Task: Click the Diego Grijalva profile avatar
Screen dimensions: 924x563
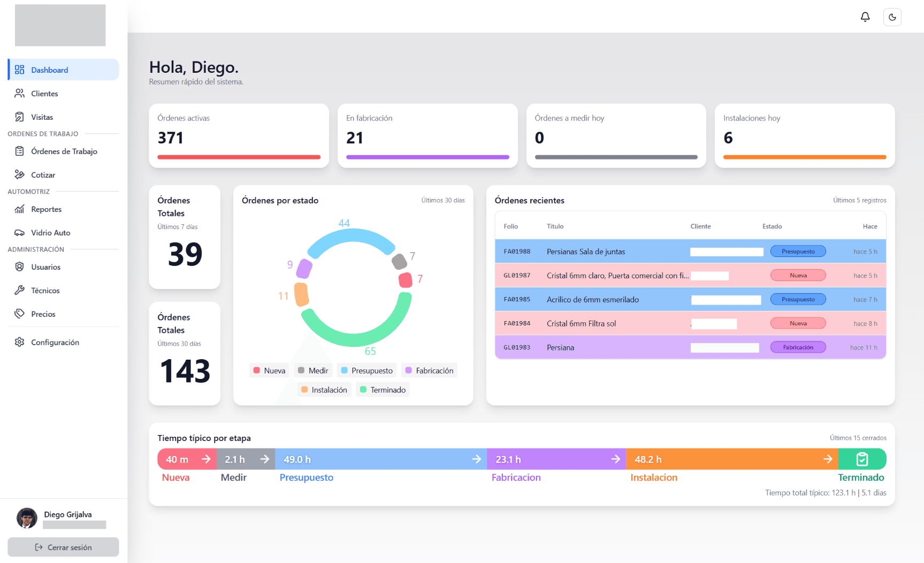Action: click(27, 518)
